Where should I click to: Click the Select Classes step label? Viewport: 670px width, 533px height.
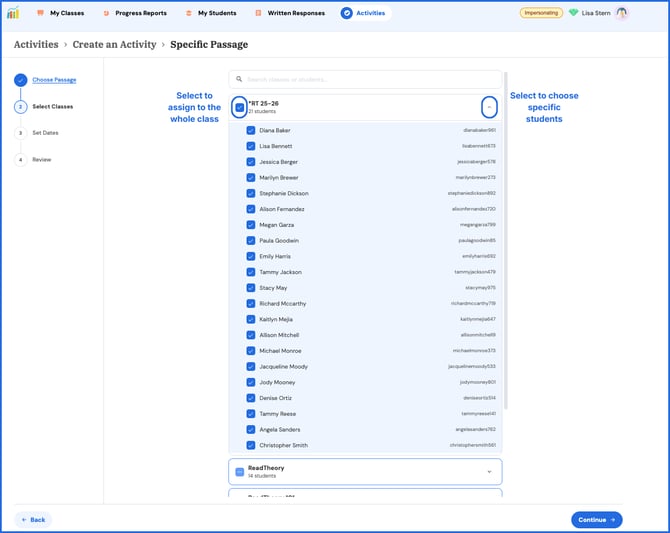click(x=53, y=106)
